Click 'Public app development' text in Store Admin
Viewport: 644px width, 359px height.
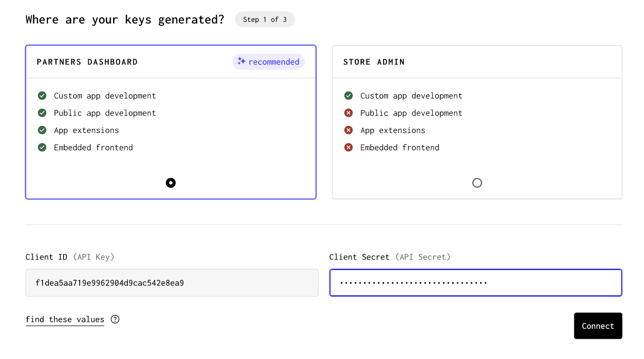[x=411, y=113]
